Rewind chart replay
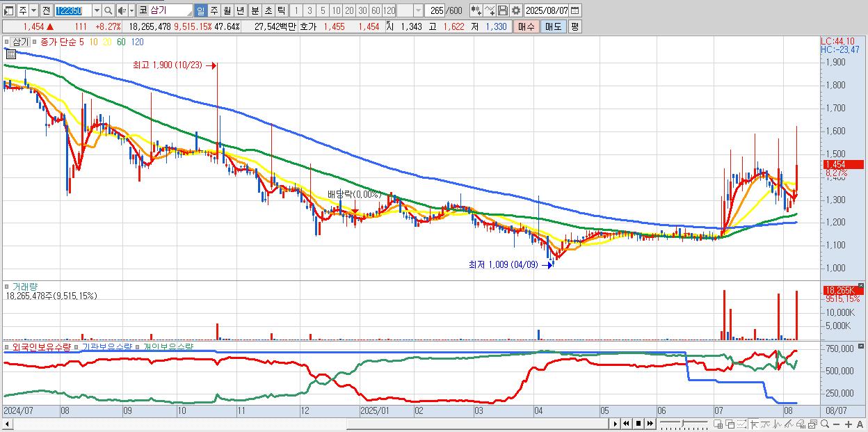 click(x=626, y=424)
